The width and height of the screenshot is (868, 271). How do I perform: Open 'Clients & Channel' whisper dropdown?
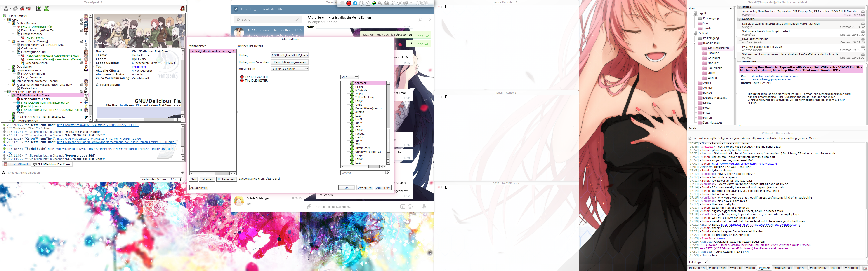coord(290,69)
